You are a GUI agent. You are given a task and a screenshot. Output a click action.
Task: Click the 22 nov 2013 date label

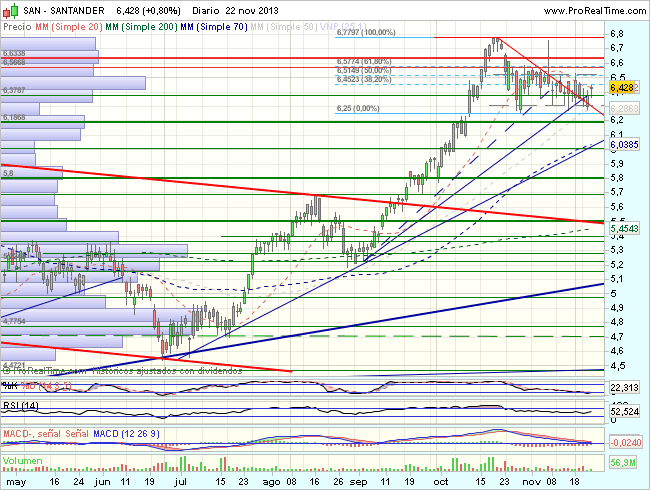tap(252, 11)
